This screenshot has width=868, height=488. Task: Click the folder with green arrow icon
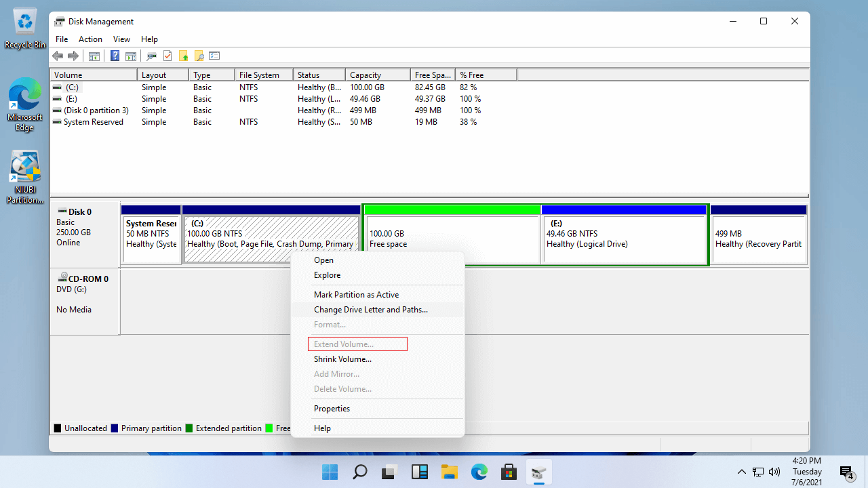pos(183,56)
